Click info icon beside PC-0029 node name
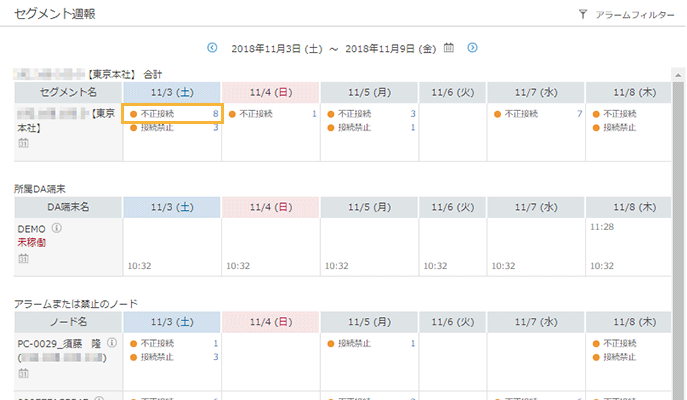687x400 pixels. coord(111,343)
